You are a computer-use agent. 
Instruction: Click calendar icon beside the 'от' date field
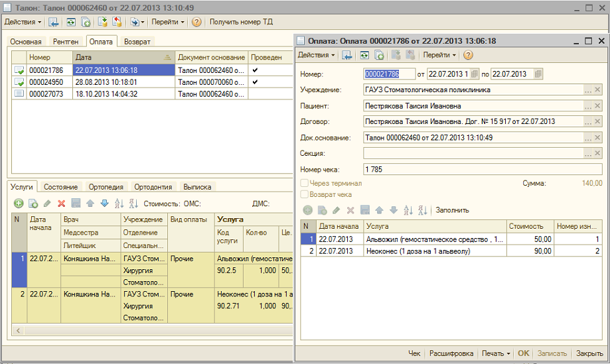pos(475,74)
